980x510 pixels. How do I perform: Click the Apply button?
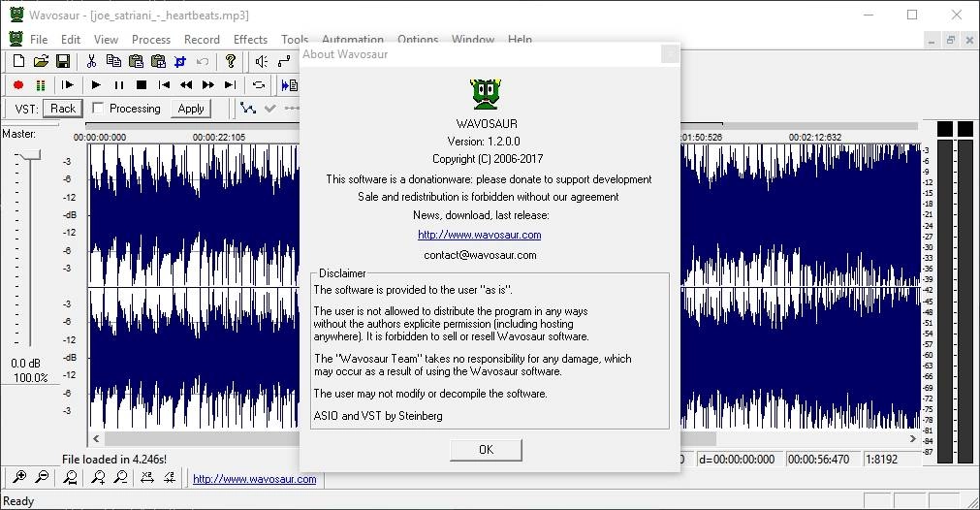tap(191, 109)
